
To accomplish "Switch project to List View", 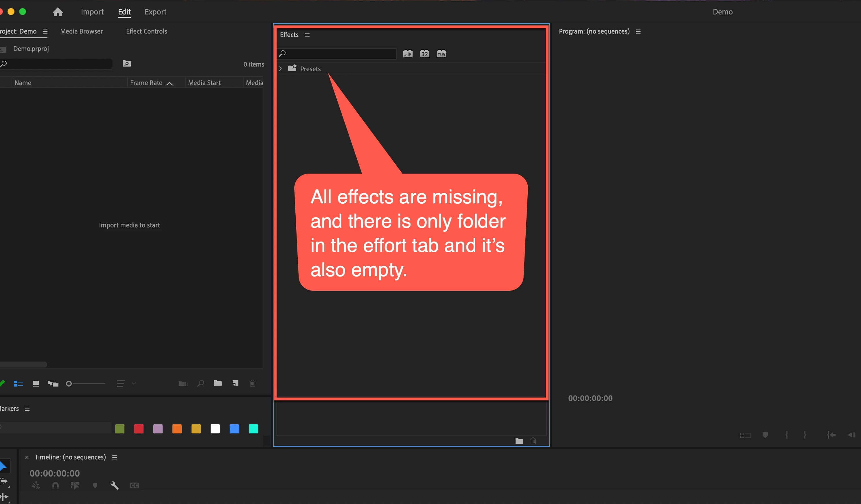I will (x=19, y=383).
